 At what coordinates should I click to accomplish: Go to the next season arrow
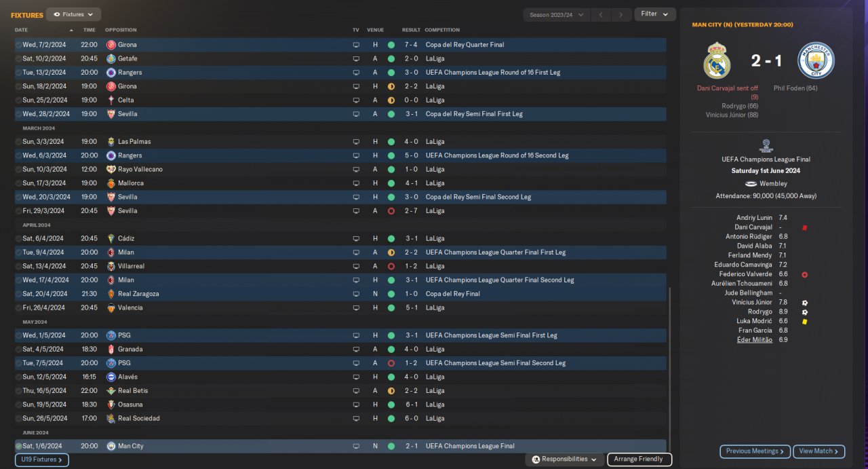(x=621, y=14)
